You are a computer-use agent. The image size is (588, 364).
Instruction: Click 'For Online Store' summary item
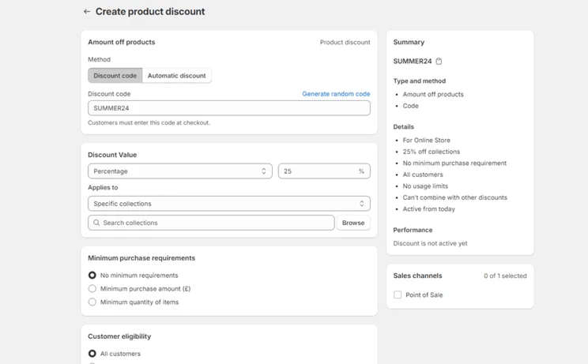(426, 140)
